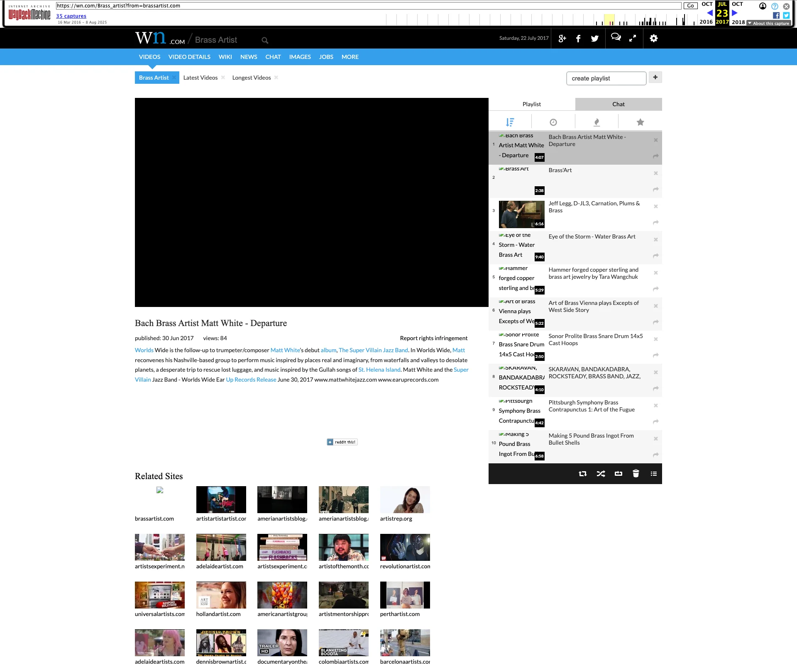The image size is (797, 672).
Task: Open the search magnifier next to Brass Artist
Action: tap(265, 40)
